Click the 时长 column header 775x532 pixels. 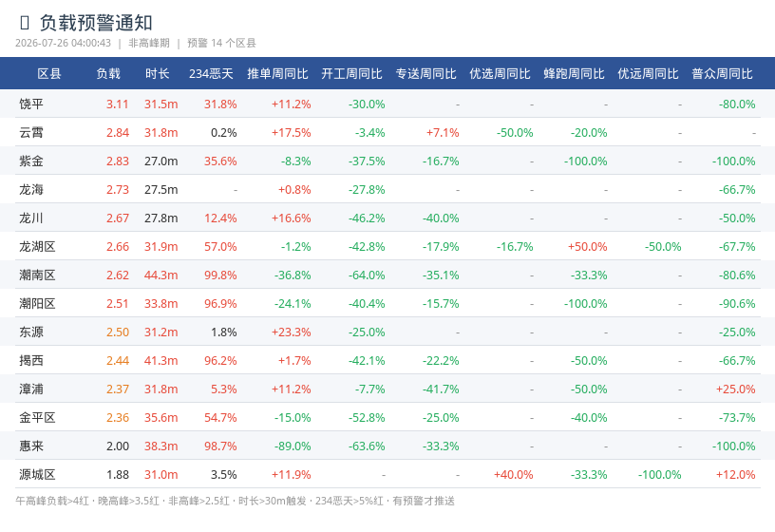157,74
